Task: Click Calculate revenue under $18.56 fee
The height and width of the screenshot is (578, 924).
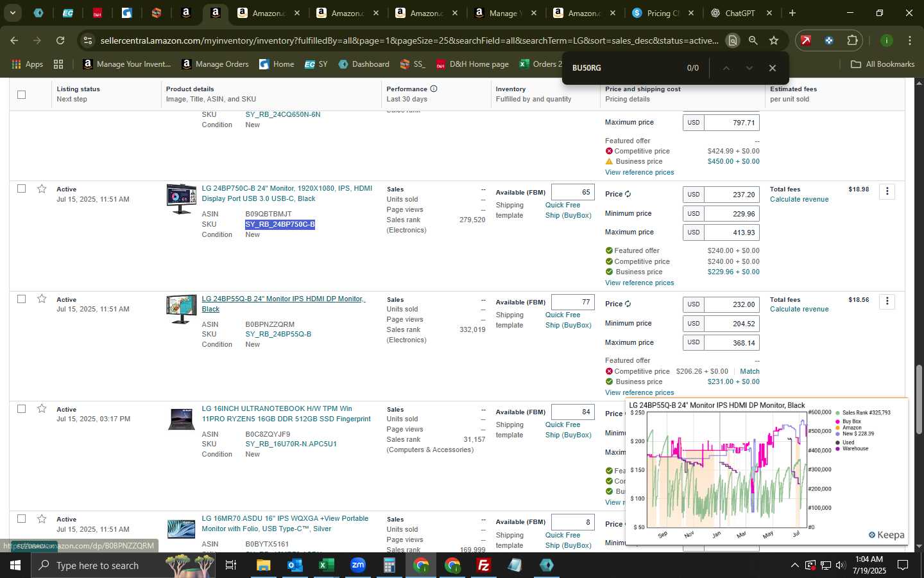Action: tap(799, 309)
